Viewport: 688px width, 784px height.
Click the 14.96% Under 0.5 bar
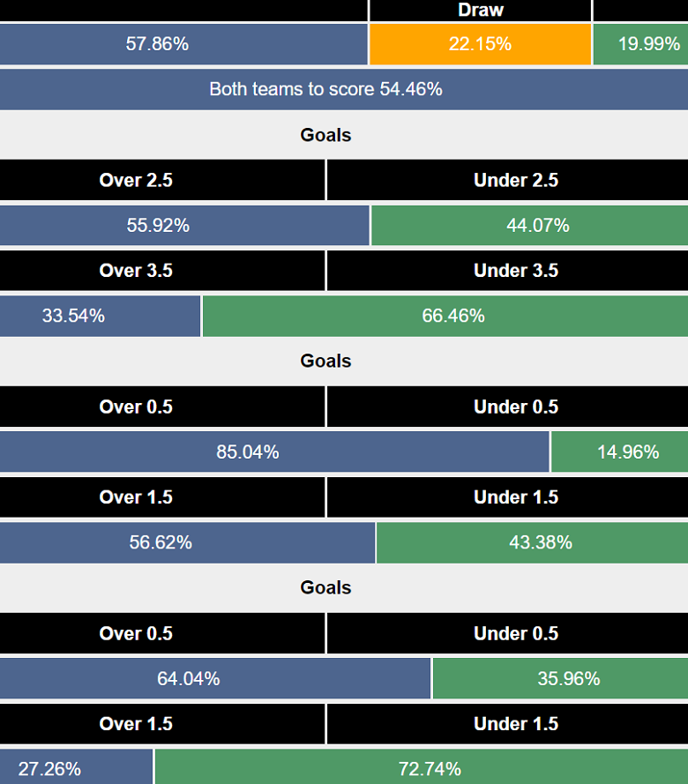click(619, 452)
